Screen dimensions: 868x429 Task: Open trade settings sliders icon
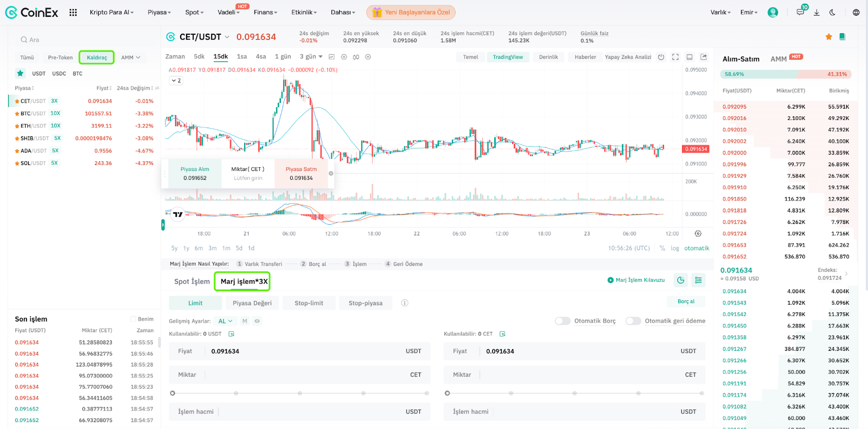tap(698, 280)
